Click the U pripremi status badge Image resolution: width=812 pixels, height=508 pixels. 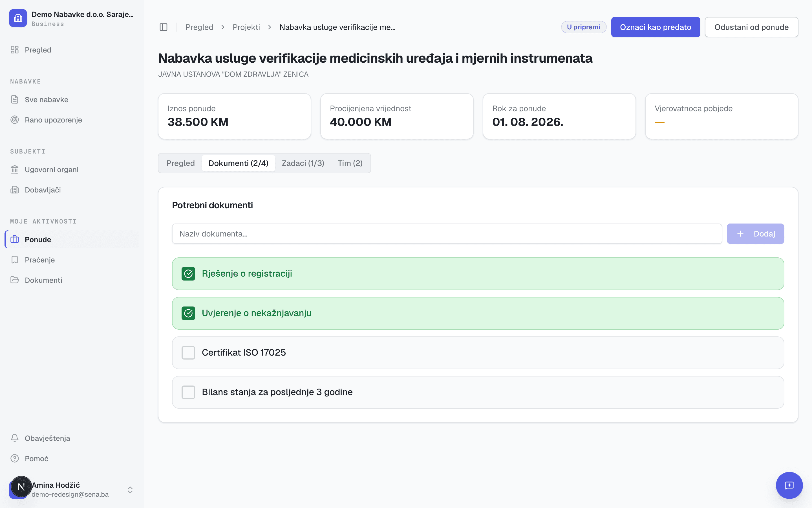[584, 27]
